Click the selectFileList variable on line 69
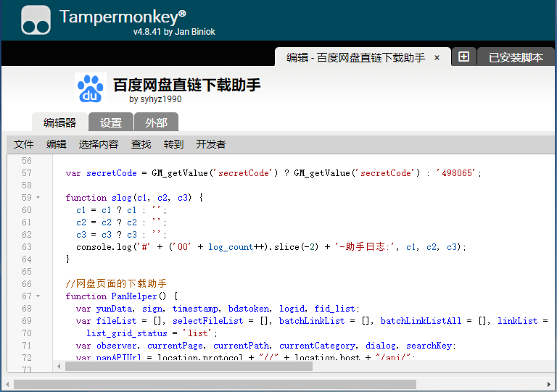 click(x=208, y=321)
